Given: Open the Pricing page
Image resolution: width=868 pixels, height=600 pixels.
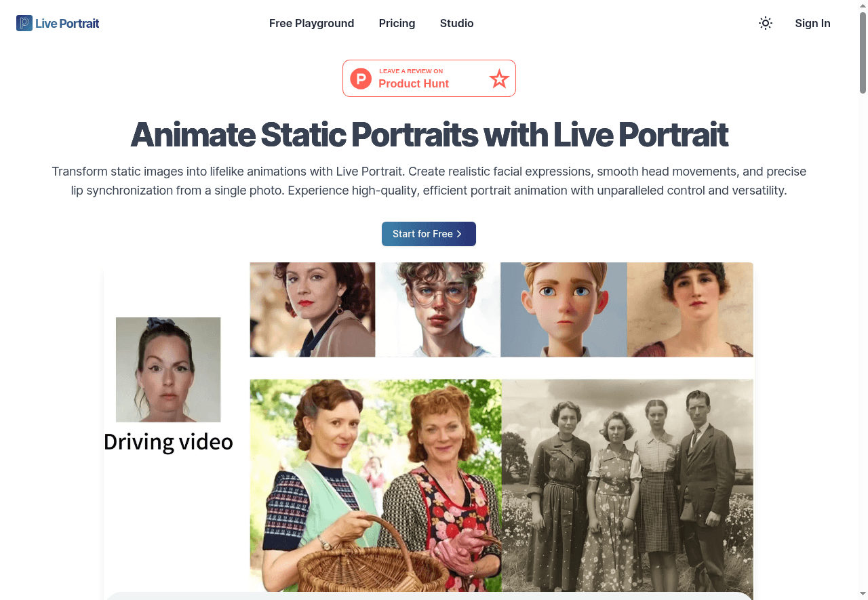Looking at the screenshot, I should click(397, 23).
